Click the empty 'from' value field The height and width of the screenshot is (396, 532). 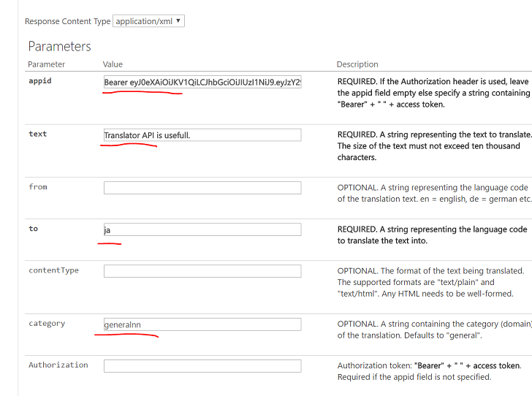click(x=202, y=188)
